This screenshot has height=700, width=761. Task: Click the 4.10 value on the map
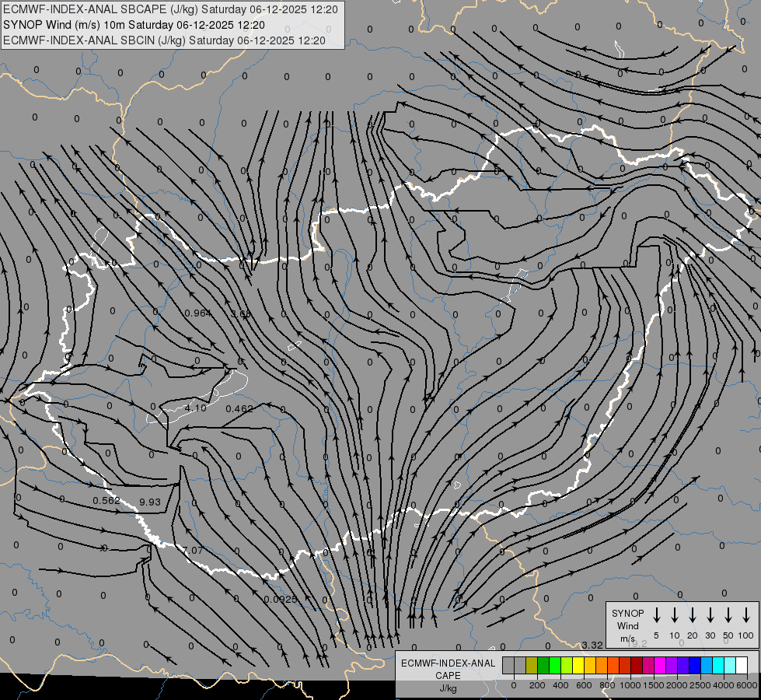(x=196, y=408)
